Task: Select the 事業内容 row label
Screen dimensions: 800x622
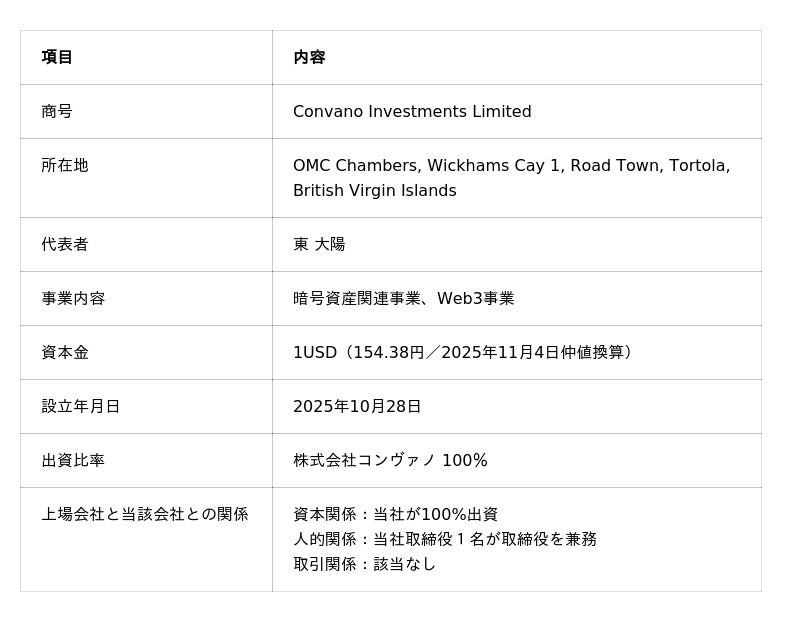Action: 73,298
